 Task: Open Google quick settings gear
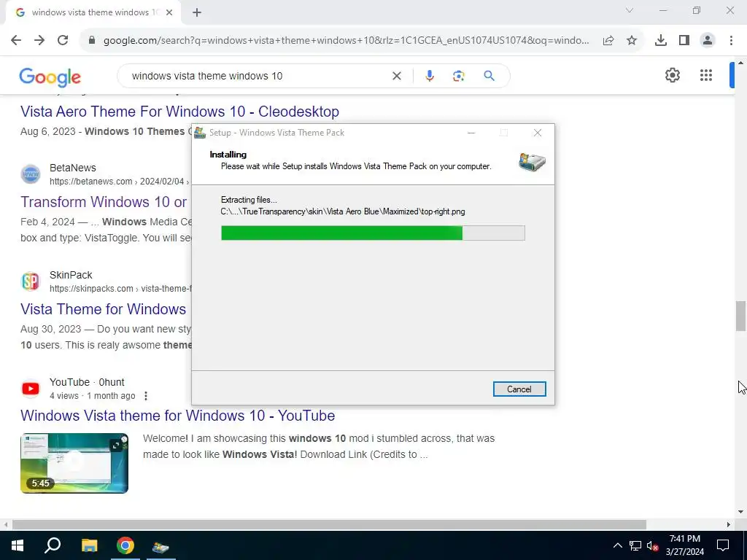pos(672,75)
